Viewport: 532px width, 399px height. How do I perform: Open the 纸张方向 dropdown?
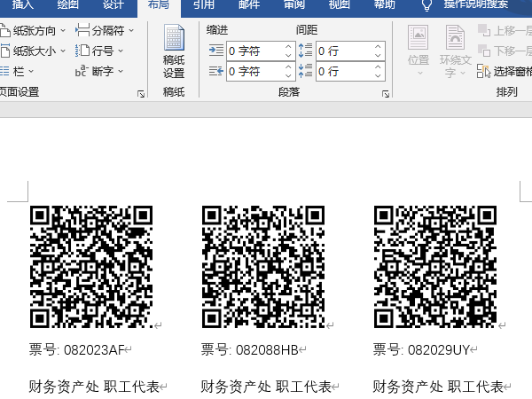[x=33, y=31]
